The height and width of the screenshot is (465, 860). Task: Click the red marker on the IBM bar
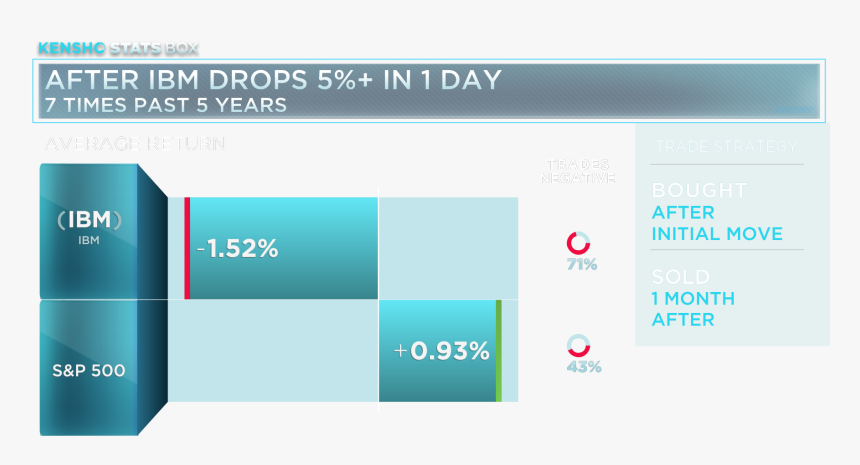[x=187, y=248]
